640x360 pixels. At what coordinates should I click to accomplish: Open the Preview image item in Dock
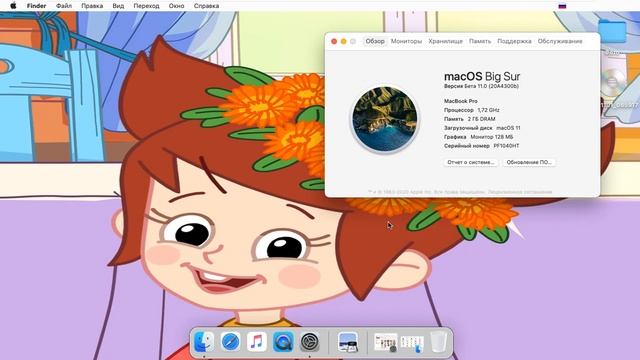pyautogui.click(x=348, y=342)
